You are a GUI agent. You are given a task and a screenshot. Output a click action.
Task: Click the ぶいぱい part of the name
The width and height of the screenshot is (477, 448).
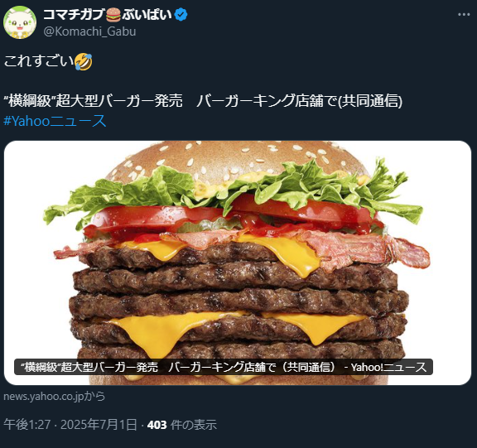point(147,15)
